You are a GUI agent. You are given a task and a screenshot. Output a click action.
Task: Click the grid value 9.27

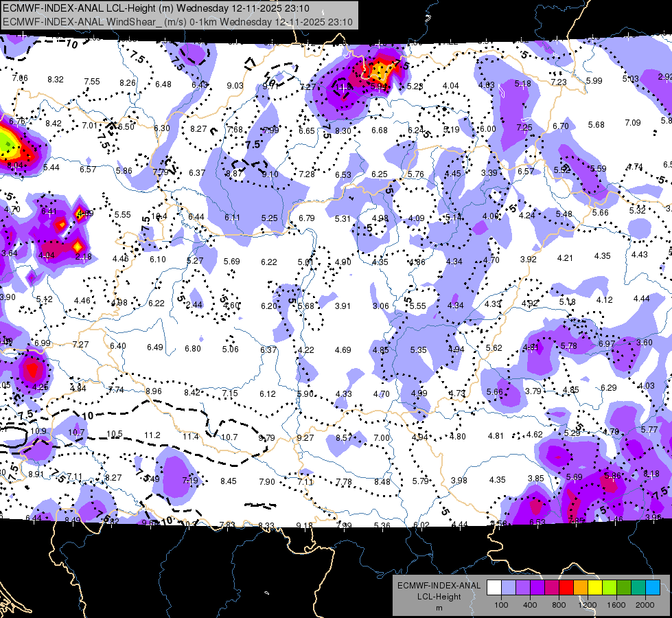[305, 438]
